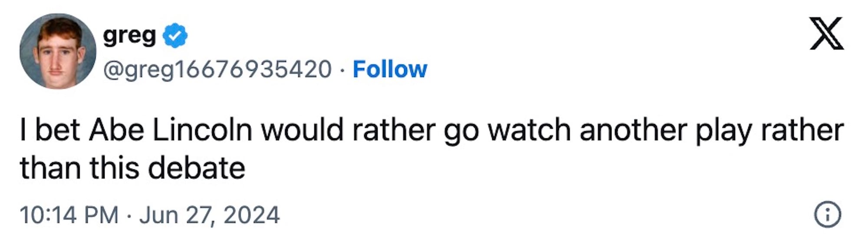Open the tweet info circle icon
Viewport: 868px width, 242px height.
tap(827, 214)
